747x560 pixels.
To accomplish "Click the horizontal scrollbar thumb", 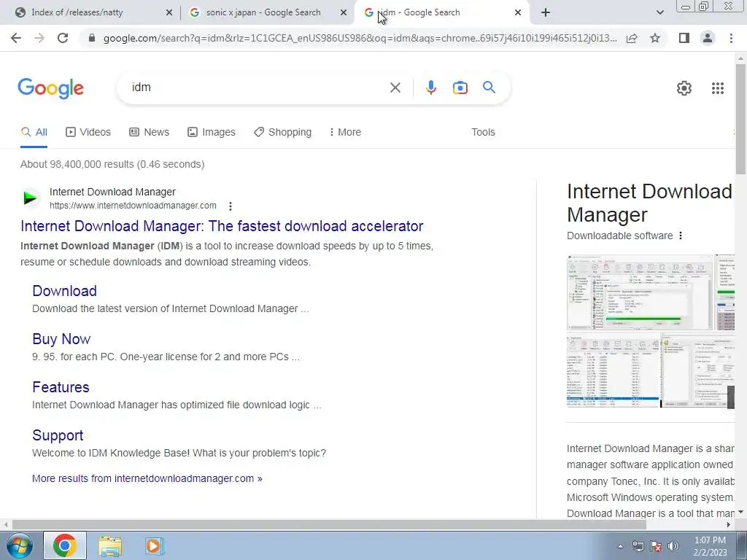I will 329,525.
